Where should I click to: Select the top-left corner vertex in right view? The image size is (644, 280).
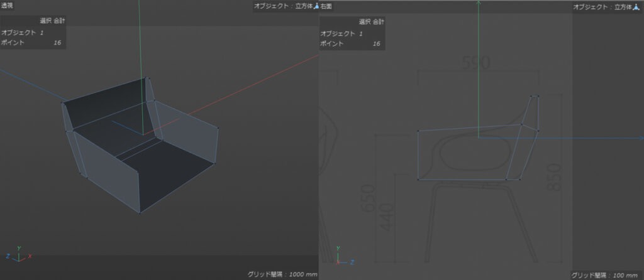418,131
